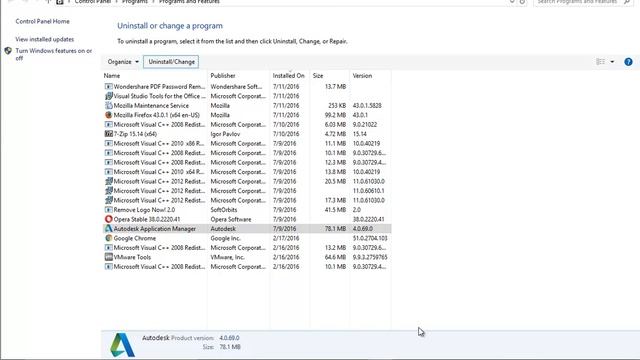Click the Mozilla Maintenance Service icon
This screenshot has width=640, height=360.
[x=109, y=105]
